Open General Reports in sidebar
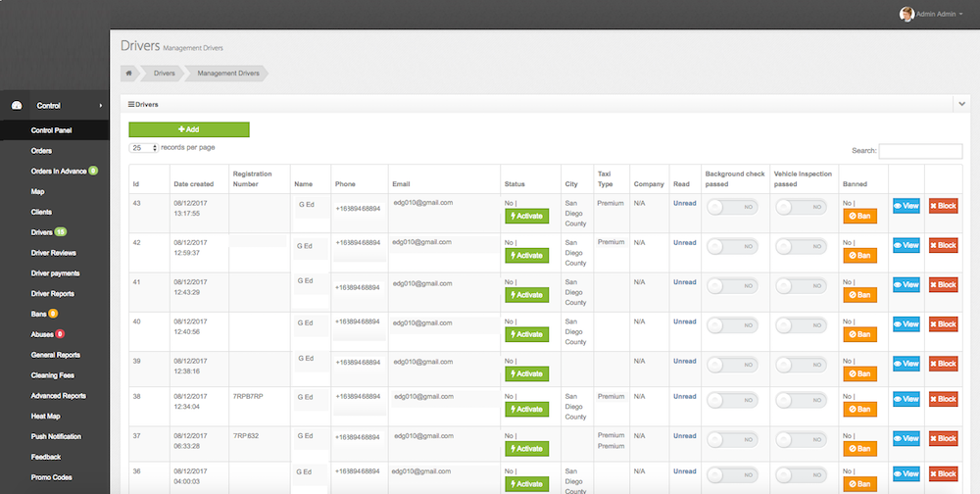 [56, 355]
